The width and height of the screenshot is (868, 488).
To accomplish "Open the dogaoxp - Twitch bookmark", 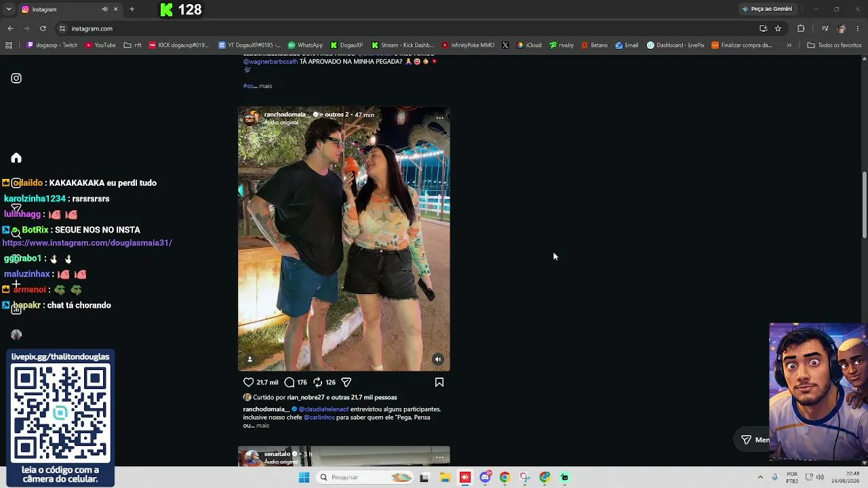I will click(x=52, y=45).
